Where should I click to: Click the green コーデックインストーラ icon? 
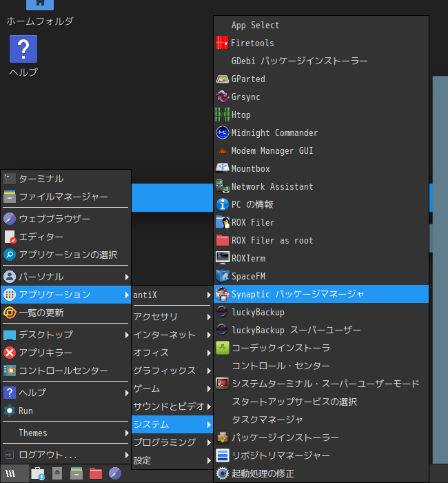click(222, 348)
